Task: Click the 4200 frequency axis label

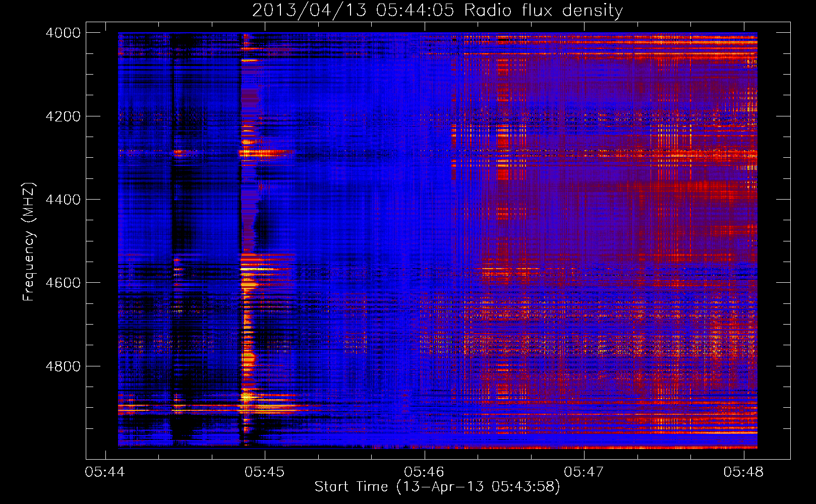Action: point(63,116)
